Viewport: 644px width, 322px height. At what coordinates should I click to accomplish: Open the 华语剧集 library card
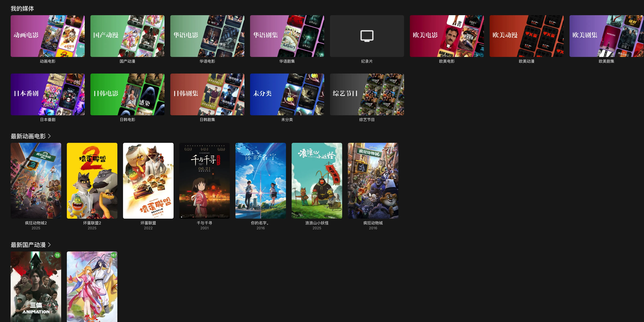point(287,36)
